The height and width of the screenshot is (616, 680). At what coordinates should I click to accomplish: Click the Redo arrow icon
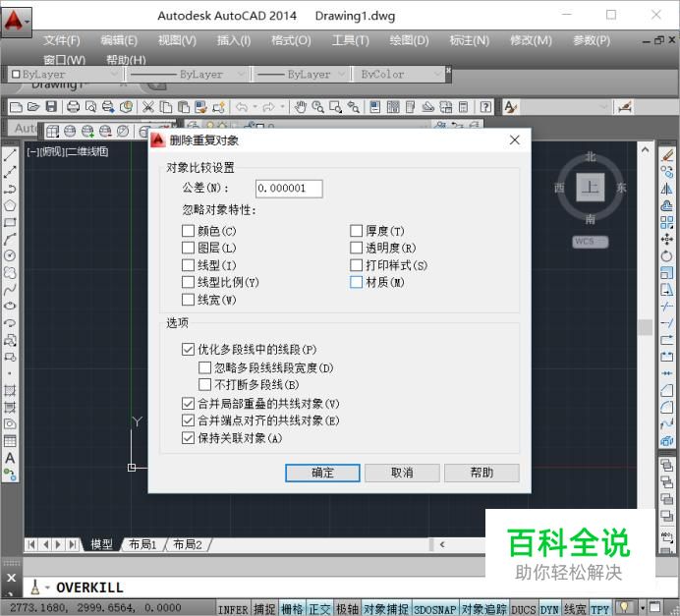coord(269,107)
